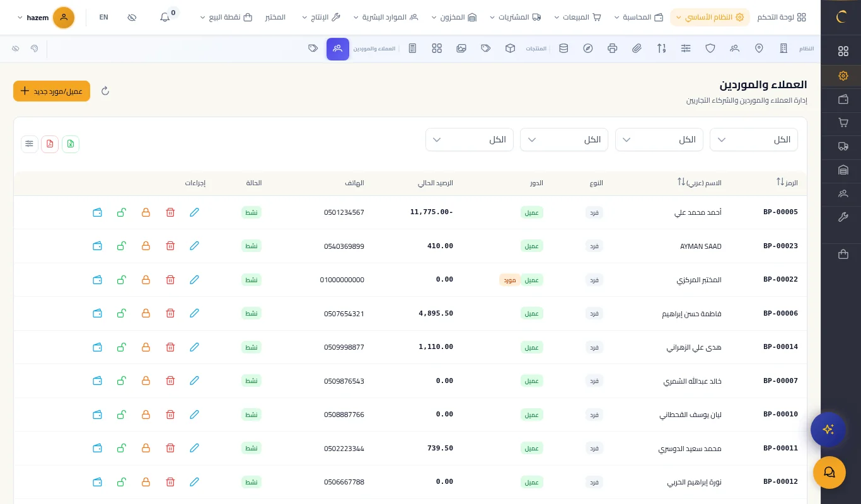The width and height of the screenshot is (861, 504).
Task: Open the database cylinder icon
Action: tap(563, 49)
